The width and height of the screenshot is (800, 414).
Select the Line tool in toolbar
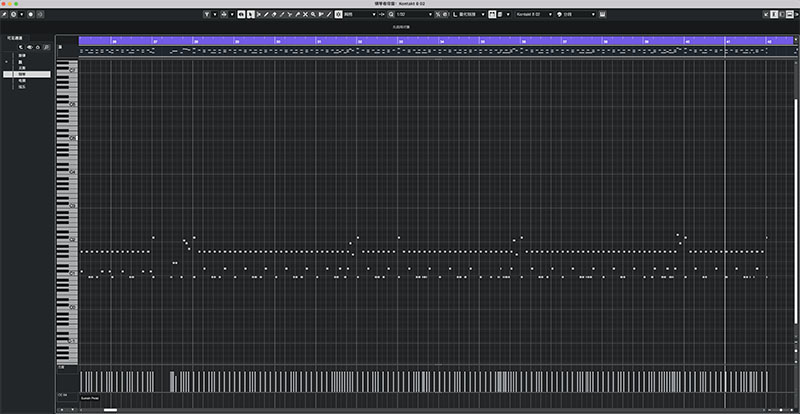[329, 14]
